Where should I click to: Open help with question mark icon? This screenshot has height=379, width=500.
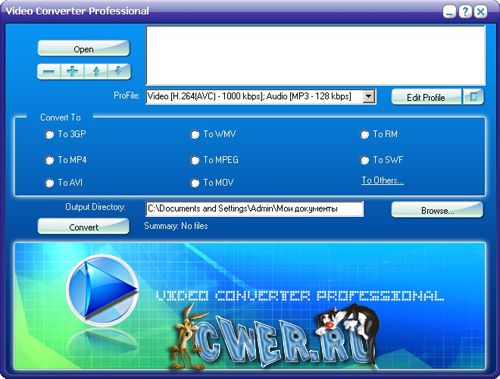[465, 12]
